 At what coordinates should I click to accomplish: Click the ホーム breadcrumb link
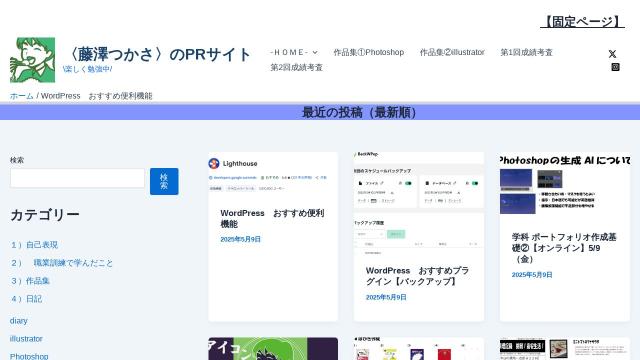[22, 96]
